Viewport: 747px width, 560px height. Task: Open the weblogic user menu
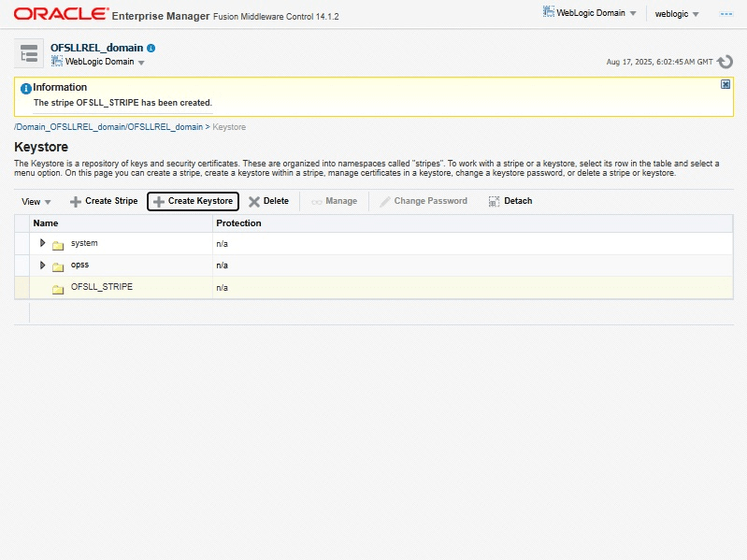point(677,14)
